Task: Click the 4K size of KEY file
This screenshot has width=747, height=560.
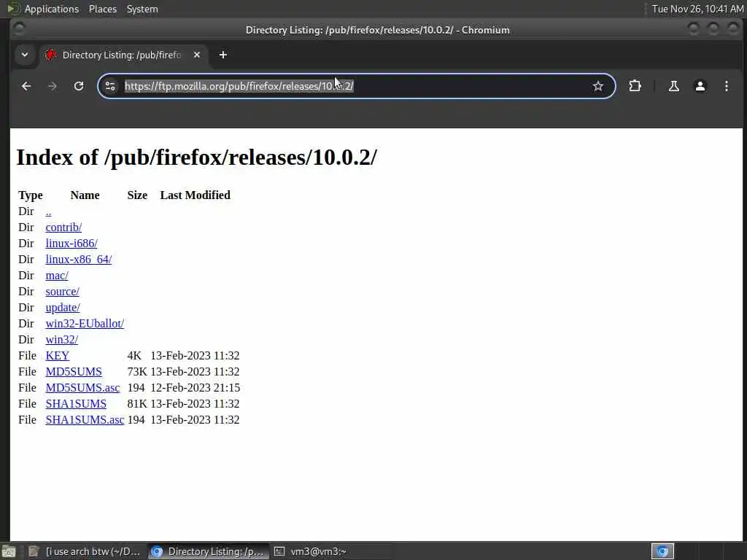Action: point(134,356)
